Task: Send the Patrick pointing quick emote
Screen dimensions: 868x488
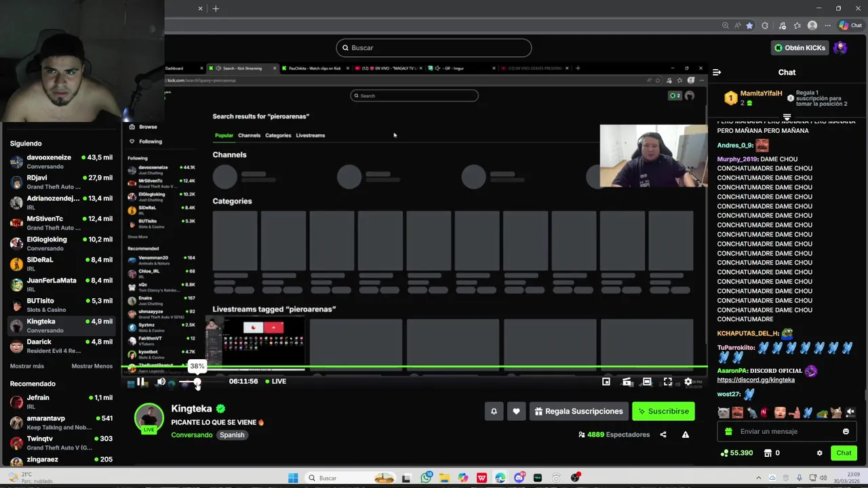Action: pos(793,412)
